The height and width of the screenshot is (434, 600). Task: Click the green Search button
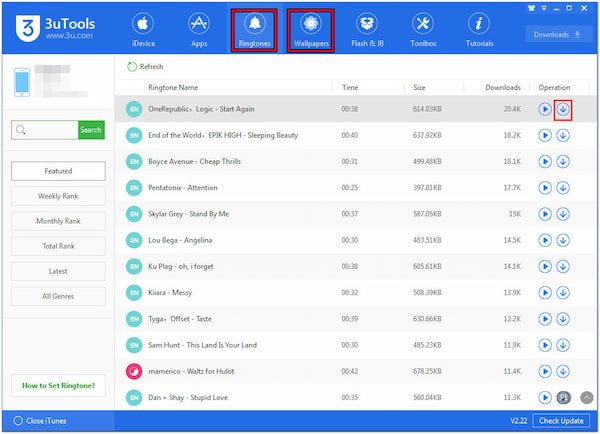point(91,130)
